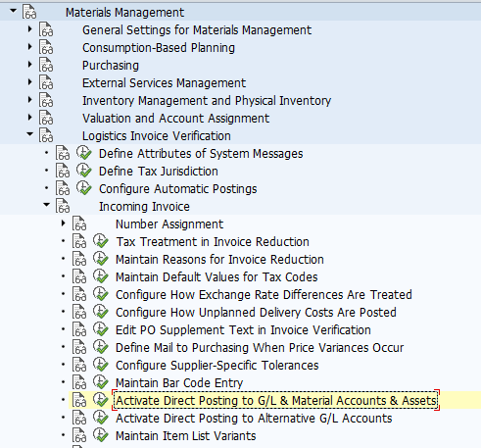Open documentation icon for Materials Management
481x448 pixels.
29,12
